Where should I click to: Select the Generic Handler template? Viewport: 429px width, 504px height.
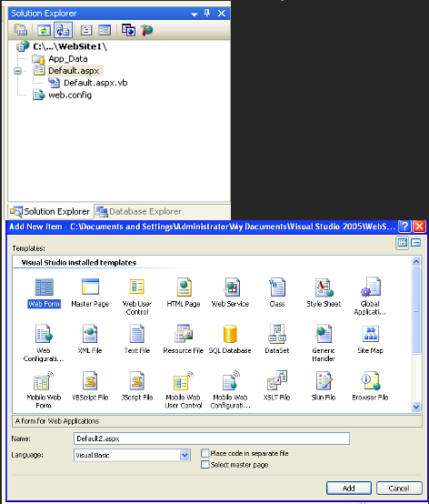pos(324,343)
